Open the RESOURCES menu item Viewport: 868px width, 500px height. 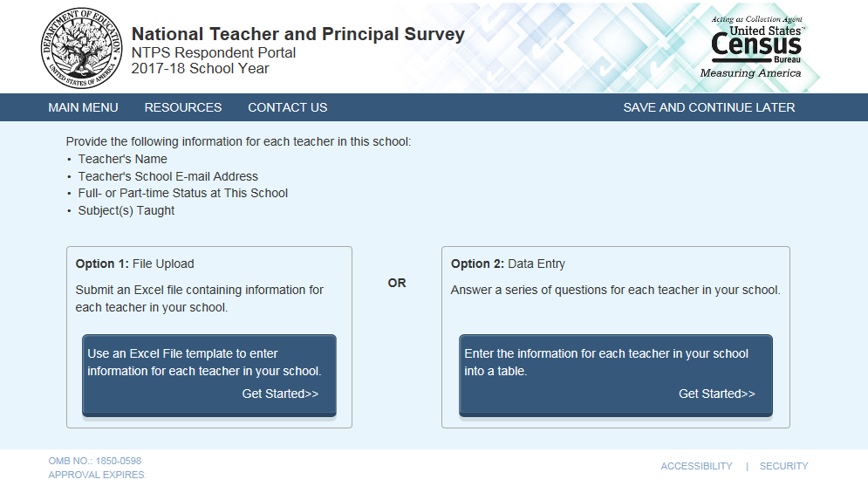pyautogui.click(x=183, y=107)
